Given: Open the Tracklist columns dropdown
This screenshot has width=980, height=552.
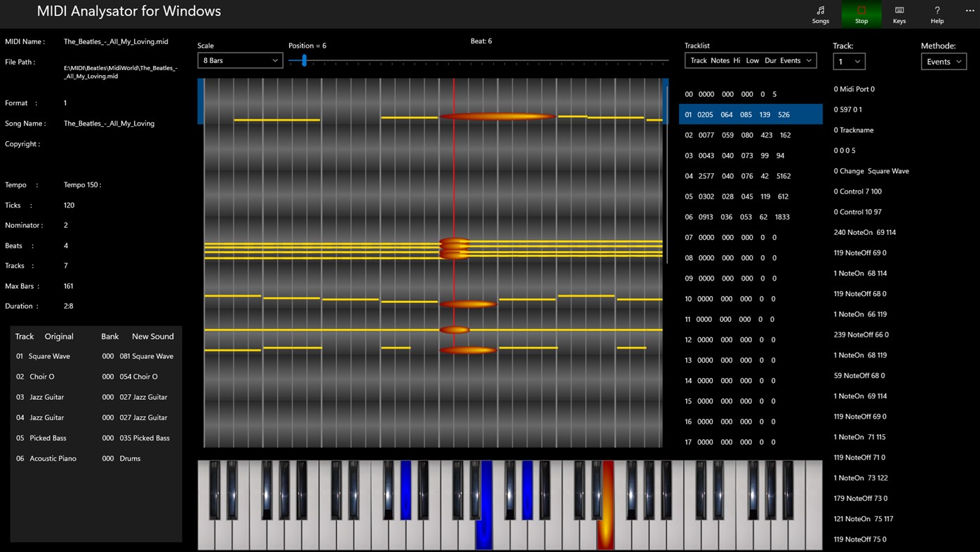Looking at the screenshot, I should pos(751,60).
